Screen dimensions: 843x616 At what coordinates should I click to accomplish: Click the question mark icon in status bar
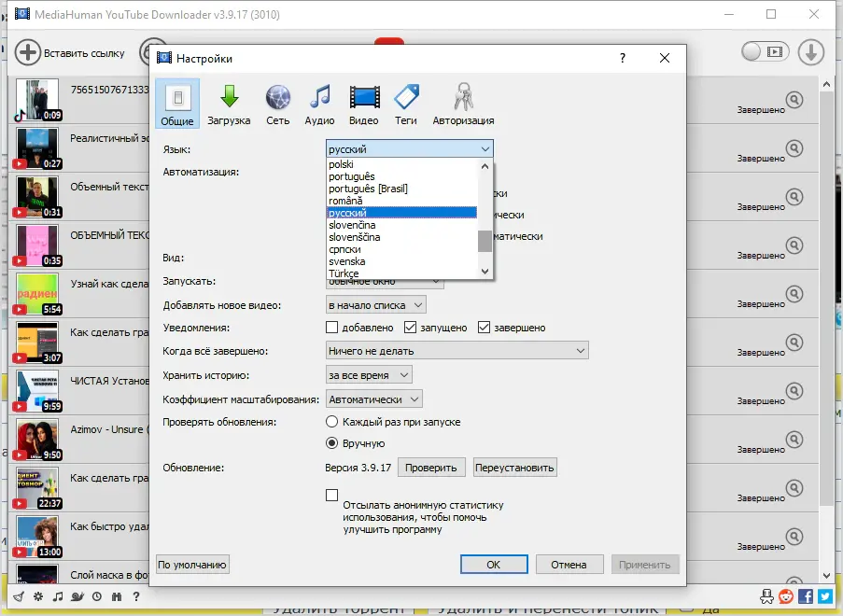click(x=136, y=596)
